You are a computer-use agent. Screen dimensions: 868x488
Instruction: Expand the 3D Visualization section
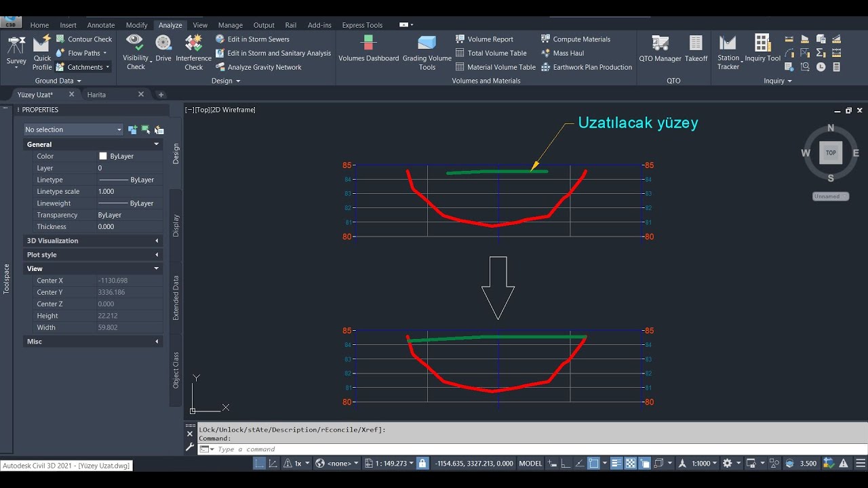pos(157,241)
